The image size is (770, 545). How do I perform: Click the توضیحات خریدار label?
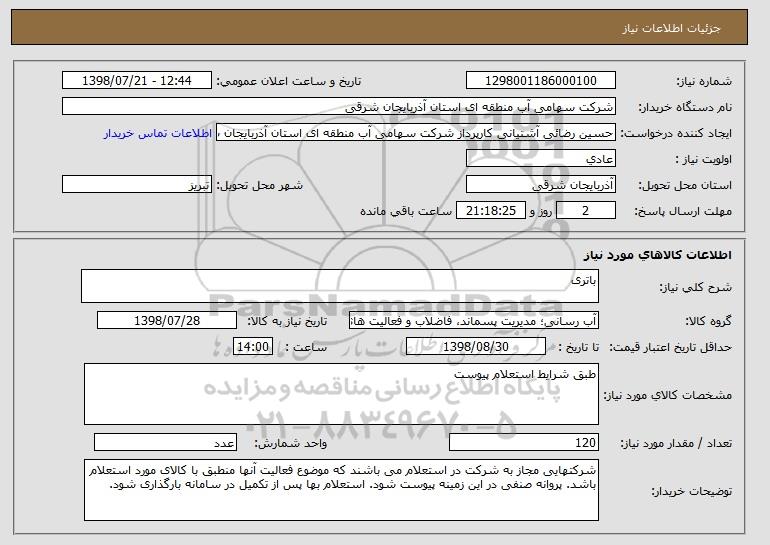pos(691,491)
